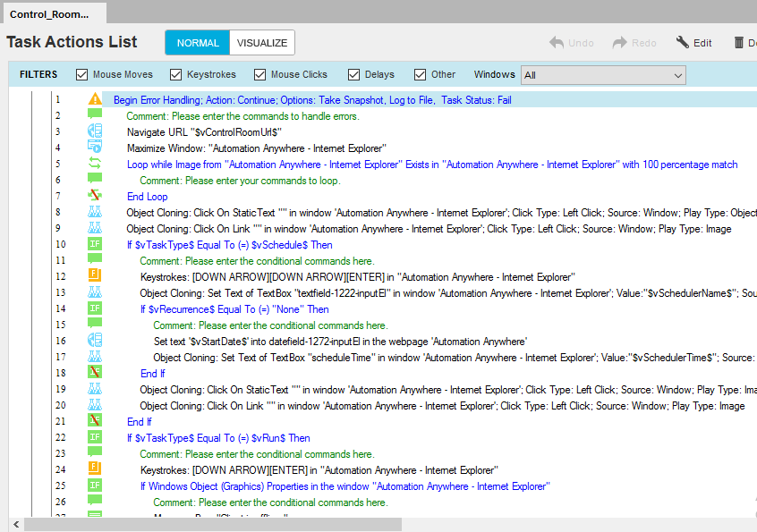The height and width of the screenshot is (532, 757).
Task: Click the Navigate URL web icon on line 3
Action: pos(95,132)
